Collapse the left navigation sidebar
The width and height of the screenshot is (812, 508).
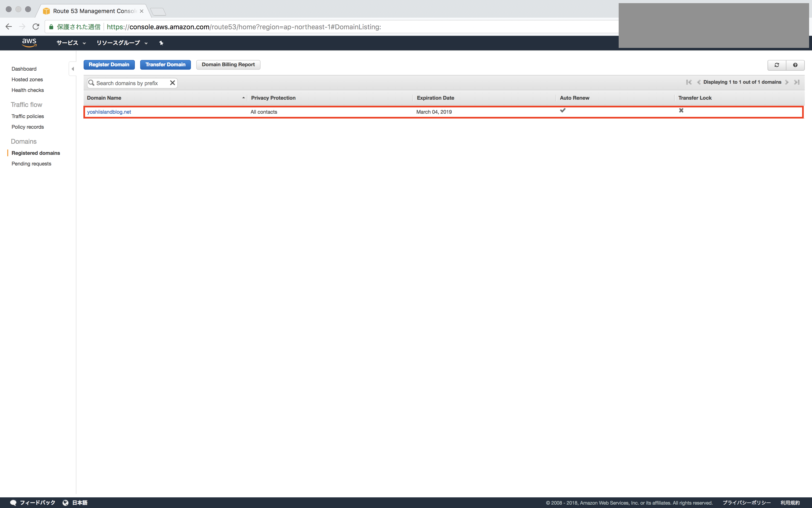[x=72, y=69]
